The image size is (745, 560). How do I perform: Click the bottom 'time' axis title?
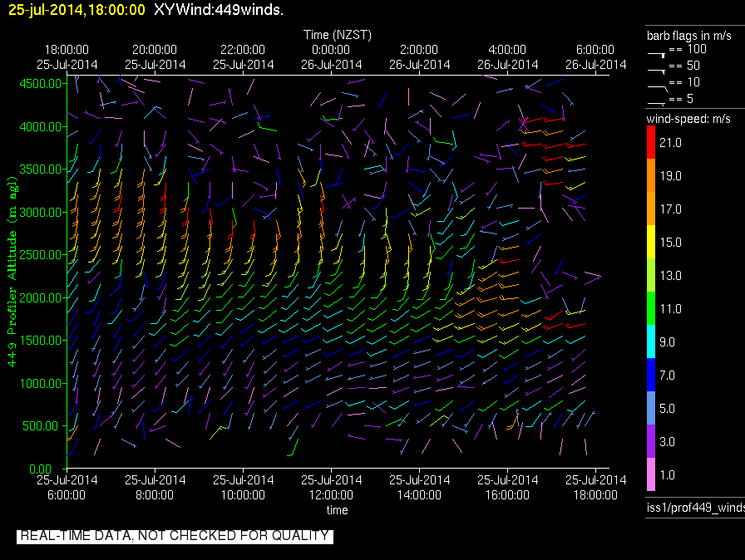point(337,510)
